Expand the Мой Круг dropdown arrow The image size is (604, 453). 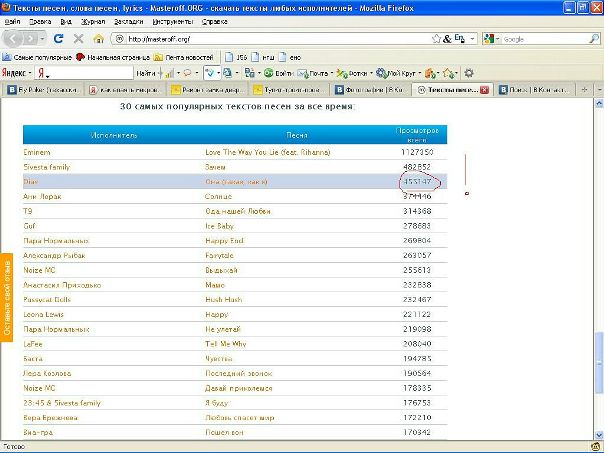click(x=419, y=73)
